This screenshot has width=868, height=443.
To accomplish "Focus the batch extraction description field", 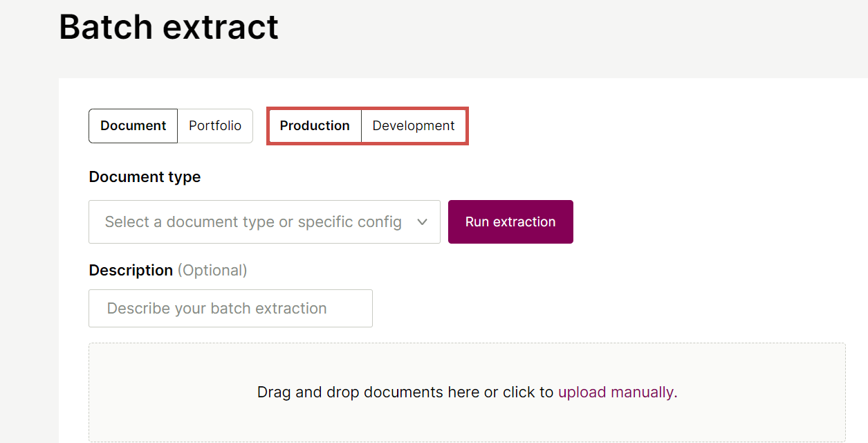I will [x=230, y=309].
